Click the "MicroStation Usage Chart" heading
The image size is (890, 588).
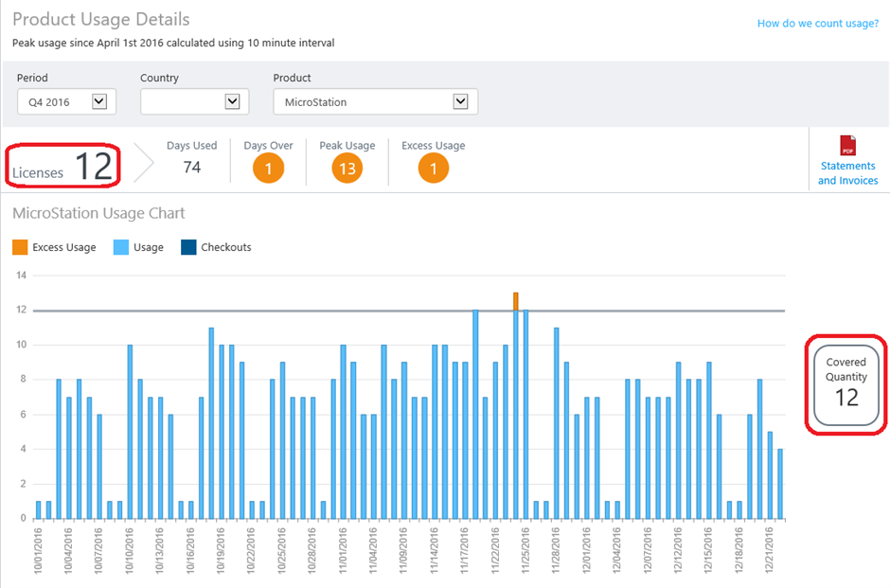coord(98,213)
